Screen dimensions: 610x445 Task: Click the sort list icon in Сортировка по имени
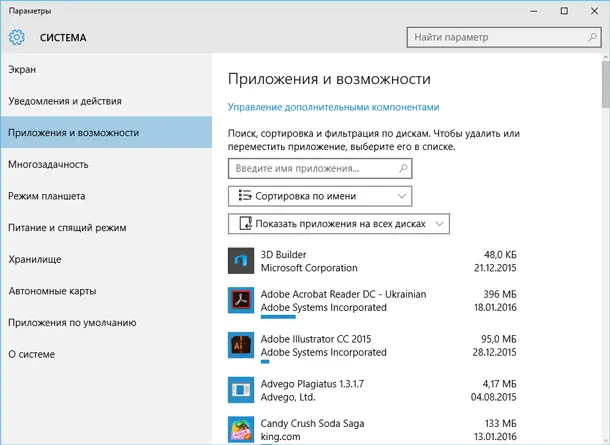click(x=245, y=196)
